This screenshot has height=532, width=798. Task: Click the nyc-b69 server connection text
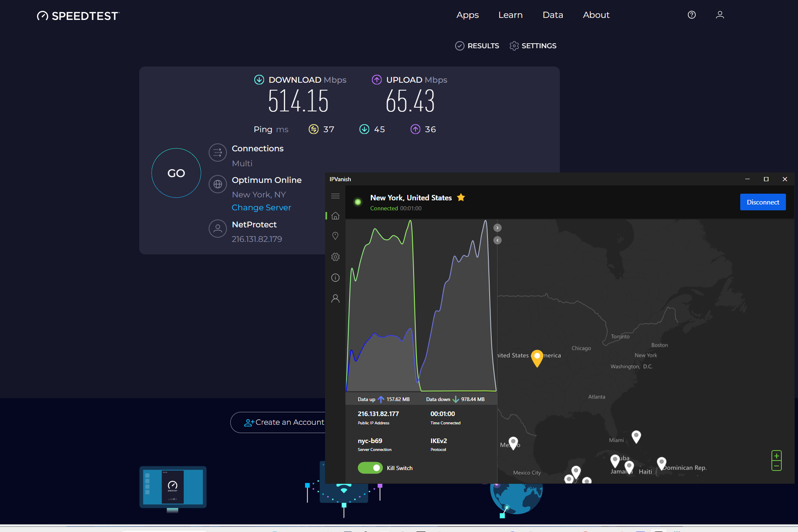(x=370, y=441)
